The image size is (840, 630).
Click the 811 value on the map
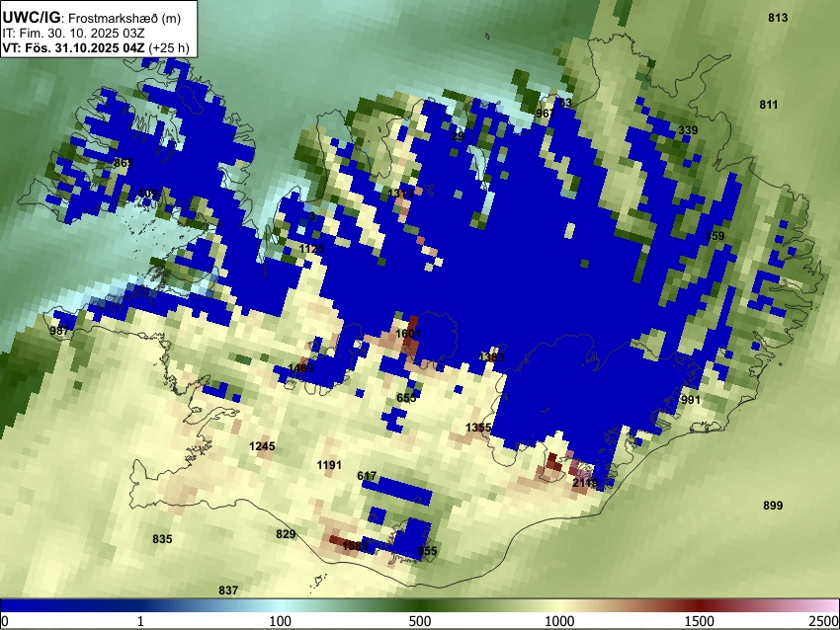click(769, 105)
